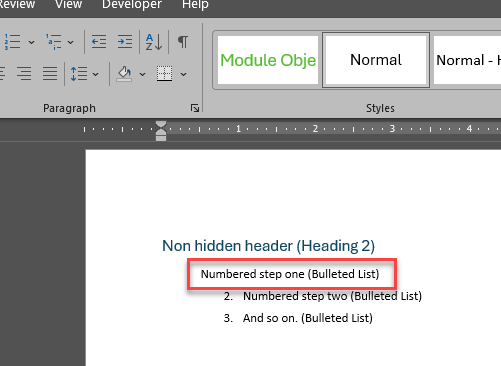Apply the Module Objective style
The image size is (501, 366).
point(268,60)
